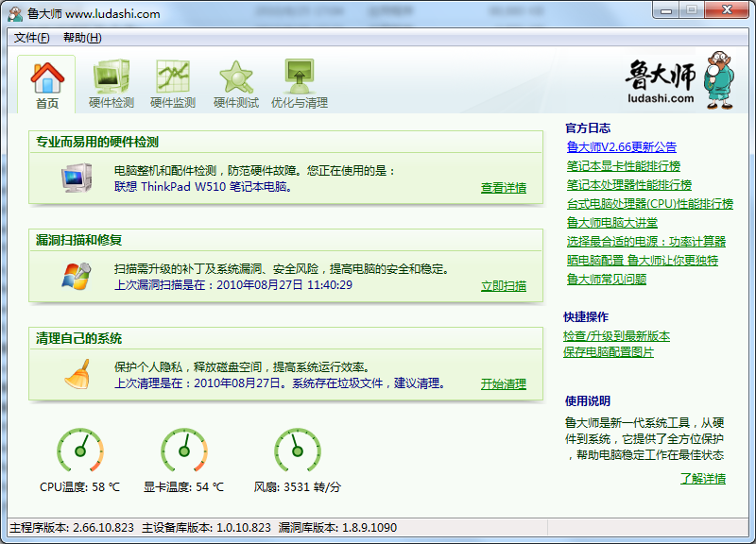Click 检查/升级到最新版本 link
The width and height of the screenshot is (756, 544).
616,336
